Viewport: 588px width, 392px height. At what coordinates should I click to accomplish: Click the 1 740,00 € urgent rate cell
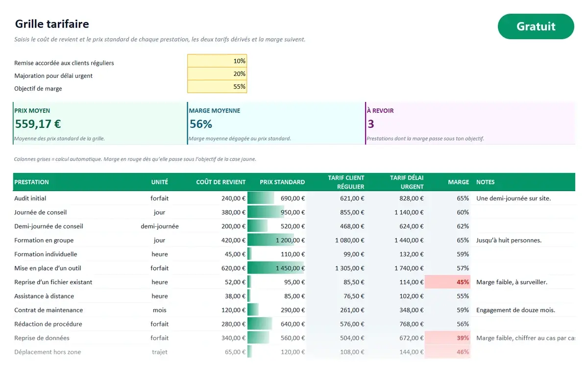(x=409, y=268)
